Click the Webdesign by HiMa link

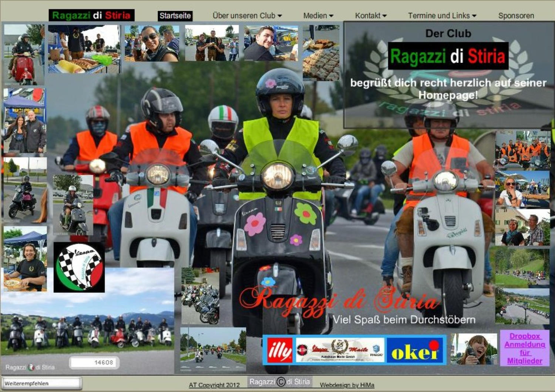[347, 385]
